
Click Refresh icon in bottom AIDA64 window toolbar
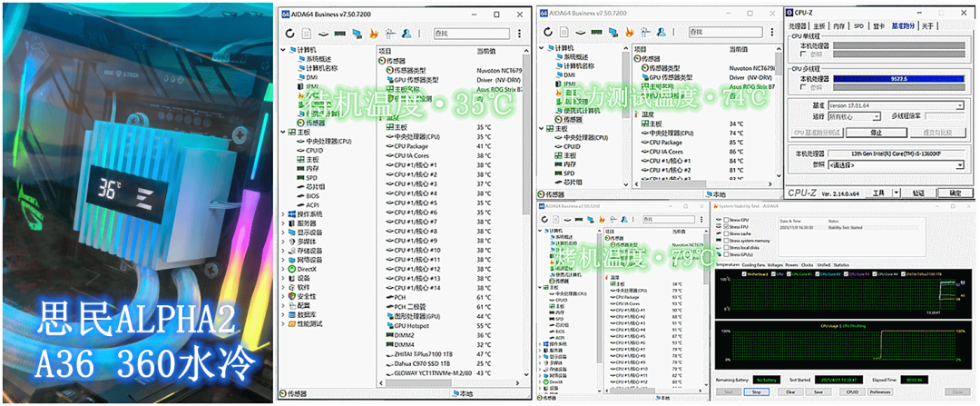tap(545, 220)
